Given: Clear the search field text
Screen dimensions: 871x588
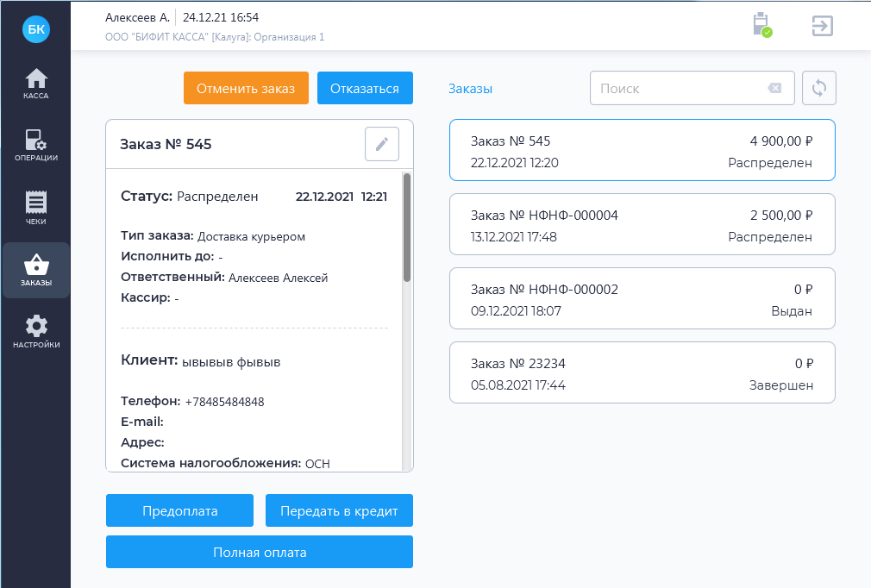Looking at the screenshot, I should coord(774,88).
